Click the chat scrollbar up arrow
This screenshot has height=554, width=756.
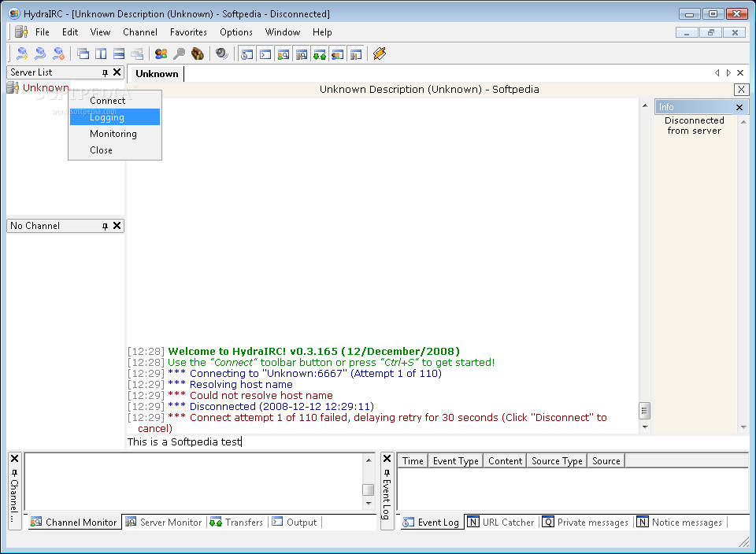point(645,105)
